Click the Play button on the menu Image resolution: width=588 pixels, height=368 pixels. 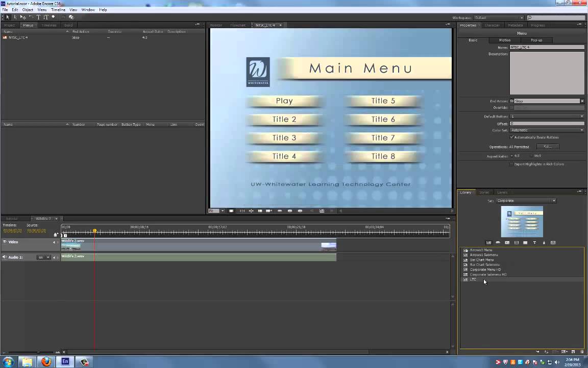284,101
